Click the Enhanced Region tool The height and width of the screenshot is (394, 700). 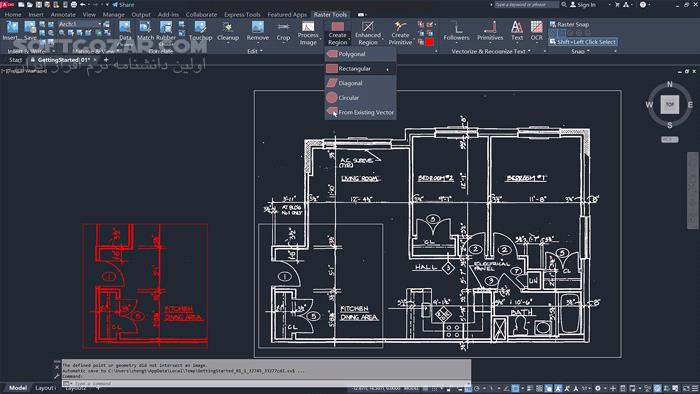[368, 33]
